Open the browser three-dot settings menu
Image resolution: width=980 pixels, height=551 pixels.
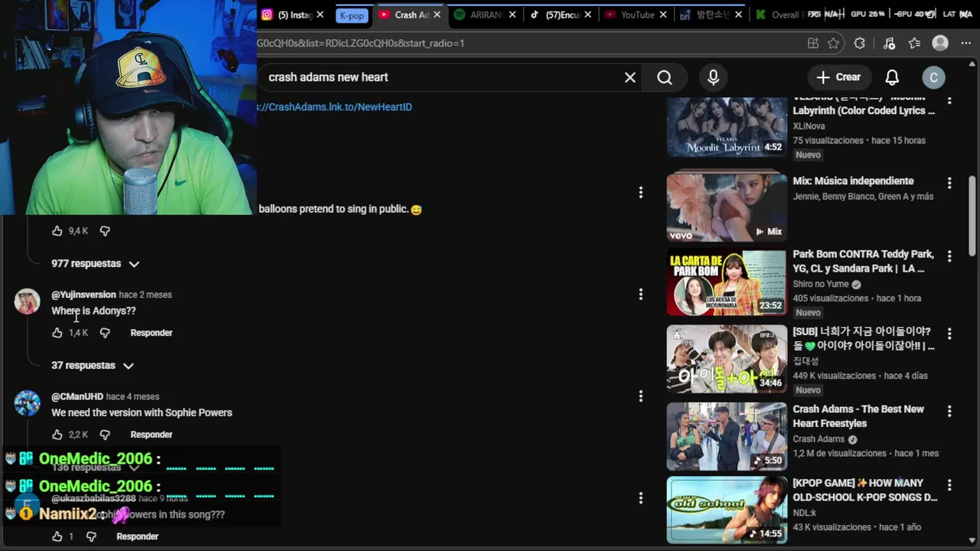click(x=965, y=44)
